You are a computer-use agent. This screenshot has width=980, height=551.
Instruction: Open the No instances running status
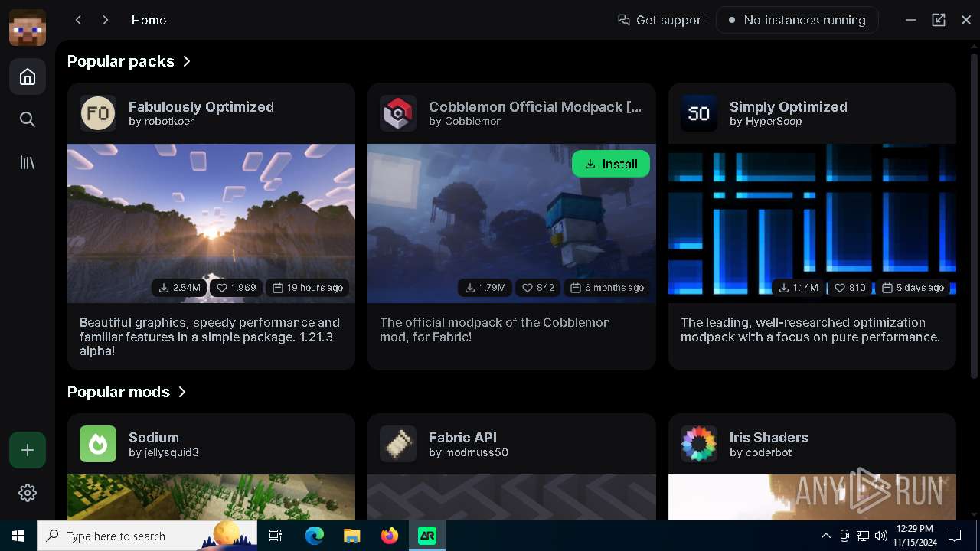coord(797,20)
